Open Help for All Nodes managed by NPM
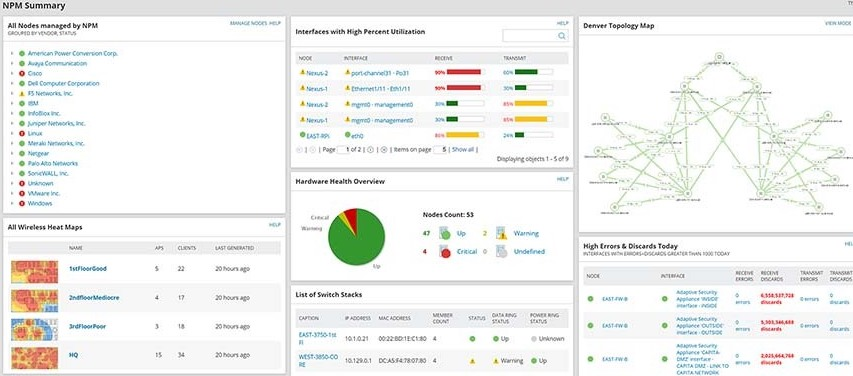The width and height of the screenshot is (853, 376). [x=275, y=23]
